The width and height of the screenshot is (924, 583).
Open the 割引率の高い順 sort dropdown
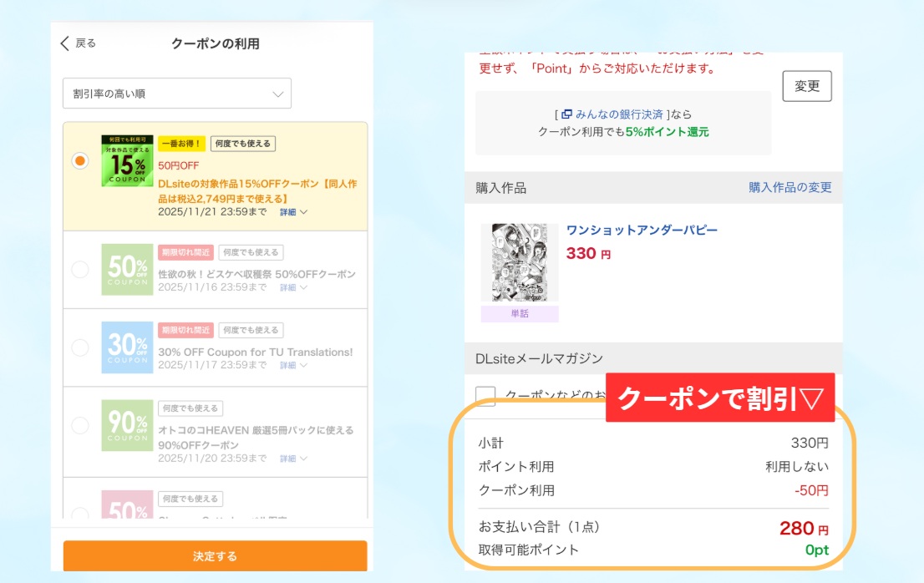(177, 94)
